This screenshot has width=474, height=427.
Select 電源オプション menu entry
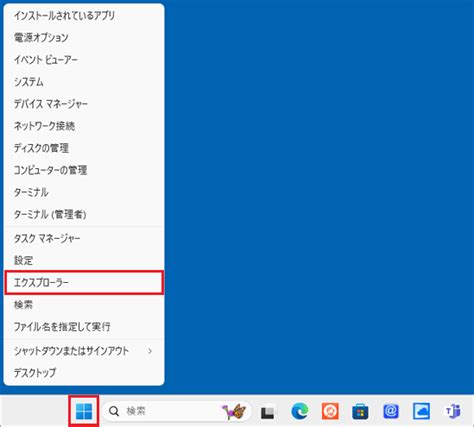point(84,38)
